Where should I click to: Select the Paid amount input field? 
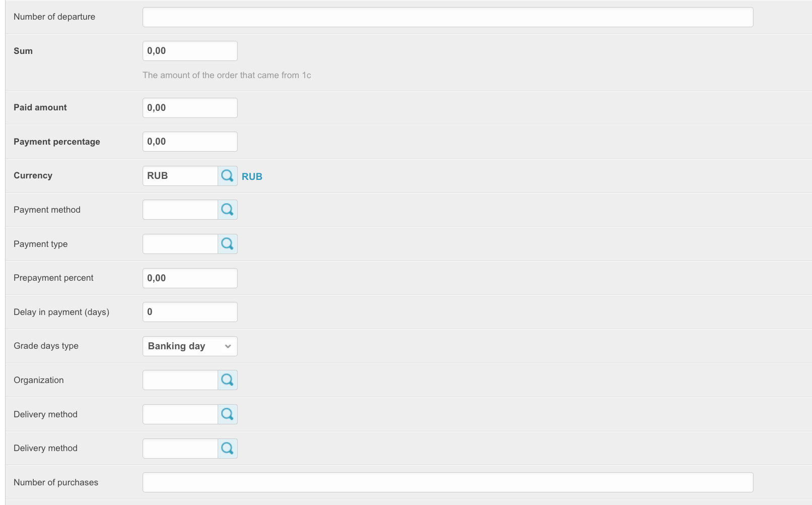[190, 108]
